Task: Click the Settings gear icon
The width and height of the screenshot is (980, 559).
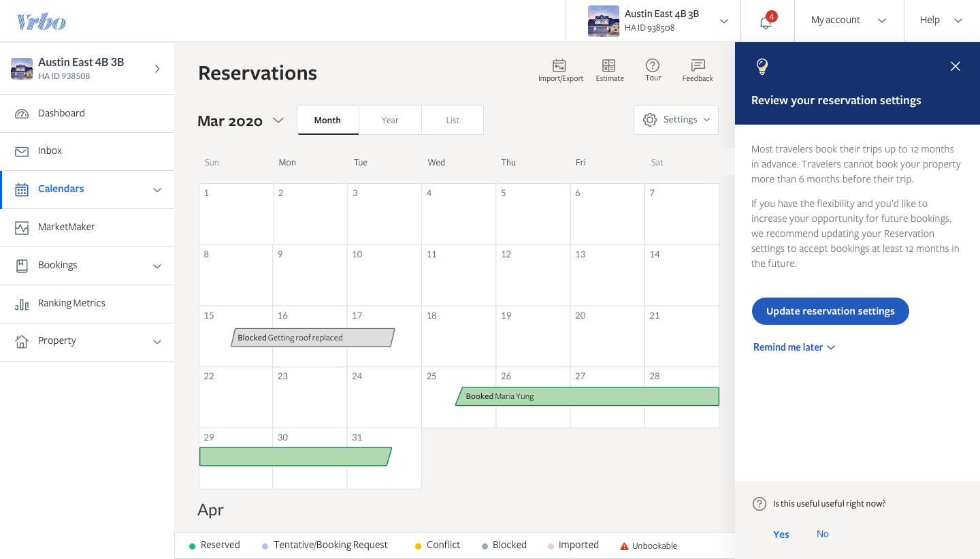Action: tap(650, 120)
